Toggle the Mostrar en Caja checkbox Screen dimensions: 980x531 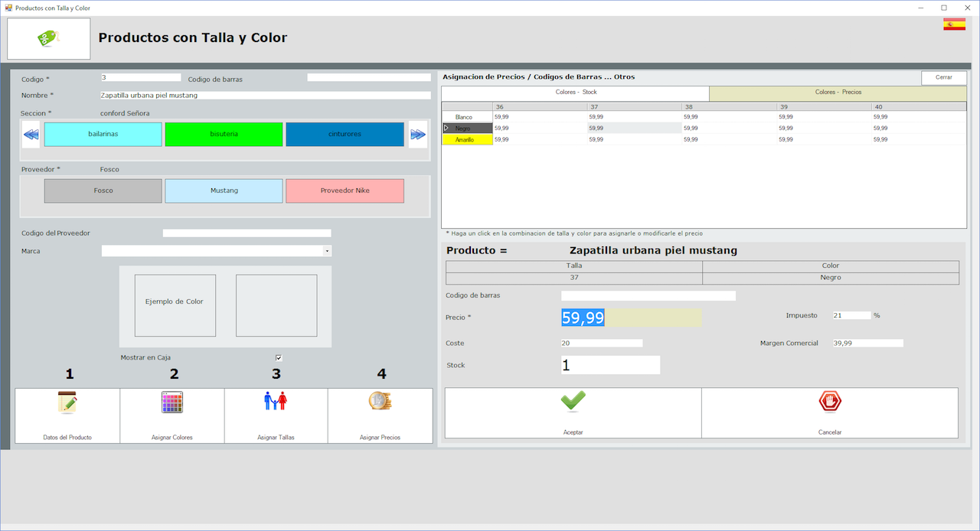coord(279,358)
